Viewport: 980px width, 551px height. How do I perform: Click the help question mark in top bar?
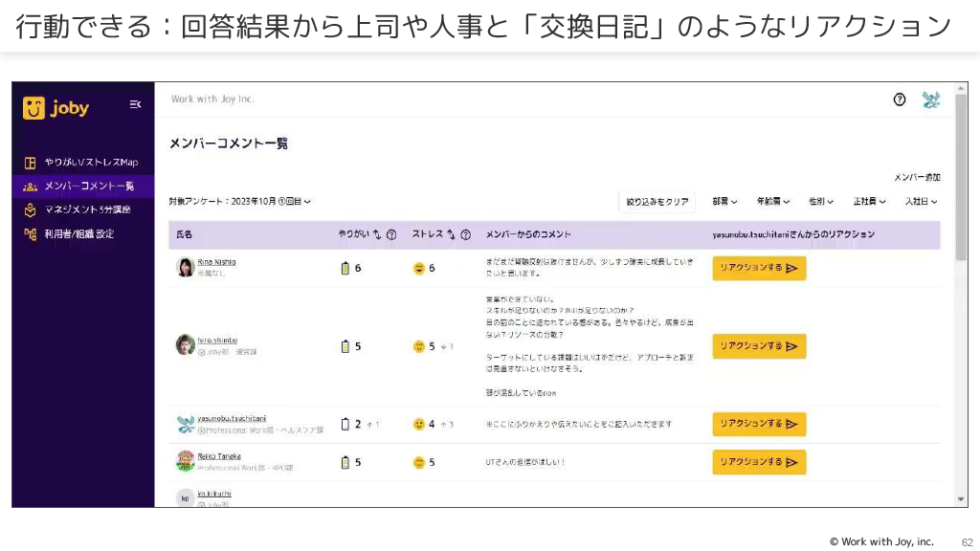click(x=899, y=99)
